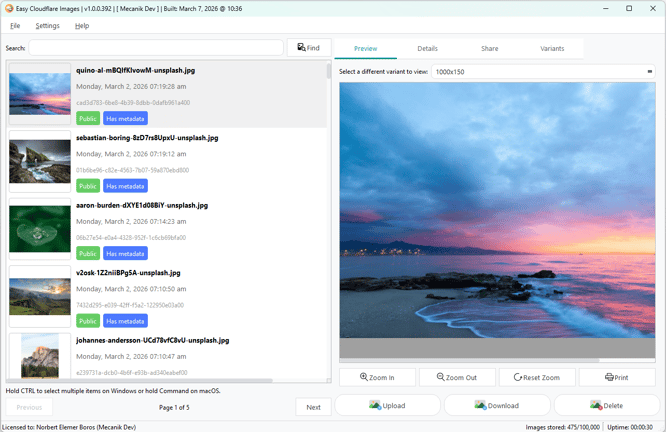Viewport: 666px width, 432px height.
Task: Click the Public badge on sebastian-boring image
Action: [88, 186]
